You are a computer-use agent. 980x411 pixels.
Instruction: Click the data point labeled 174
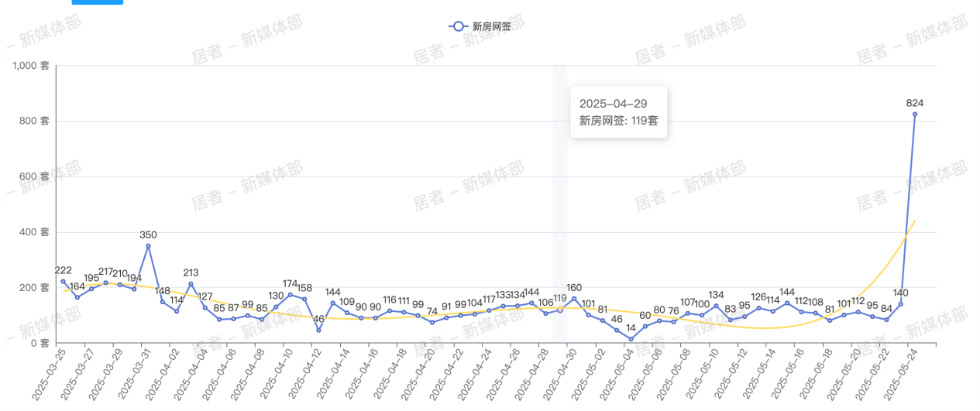coord(290,295)
